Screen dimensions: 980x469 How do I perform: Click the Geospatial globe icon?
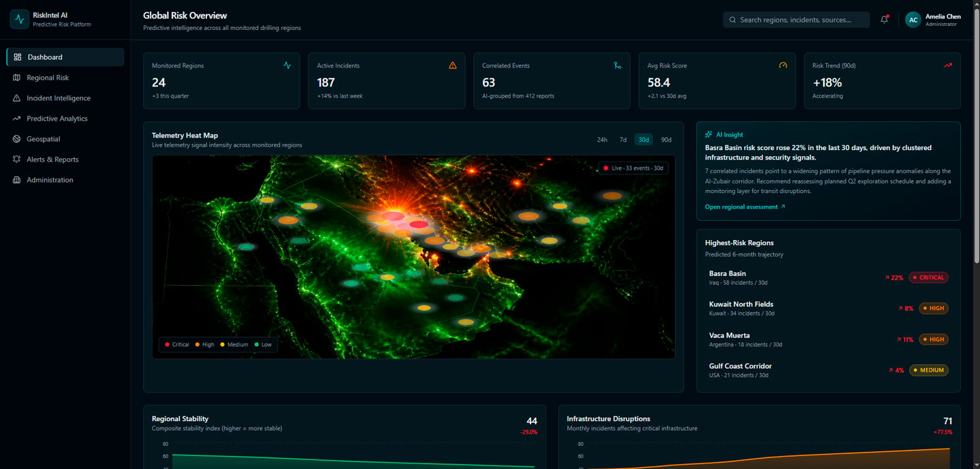coord(17,139)
